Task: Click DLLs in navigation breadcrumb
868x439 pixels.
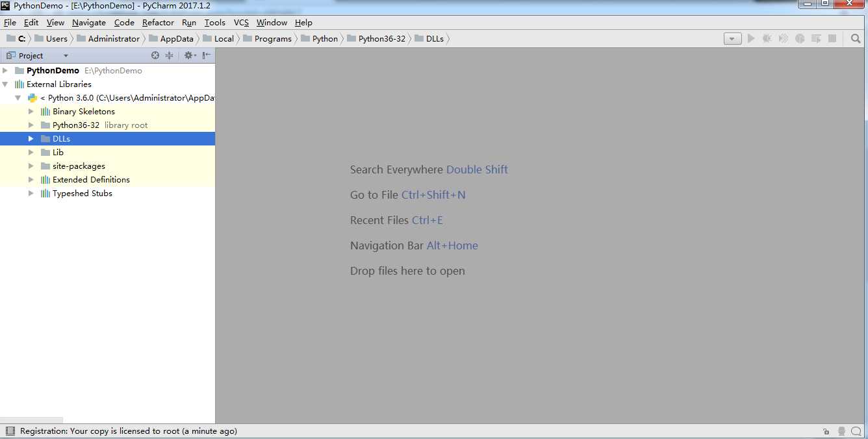Action: pos(429,39)
